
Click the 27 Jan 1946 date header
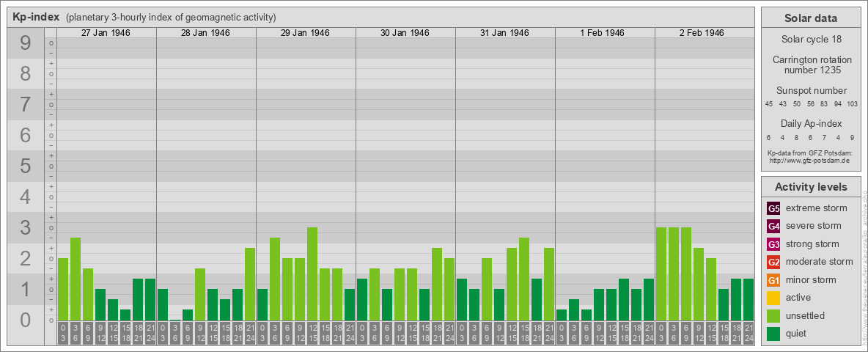pyautogui.click(x=106, y=33)
